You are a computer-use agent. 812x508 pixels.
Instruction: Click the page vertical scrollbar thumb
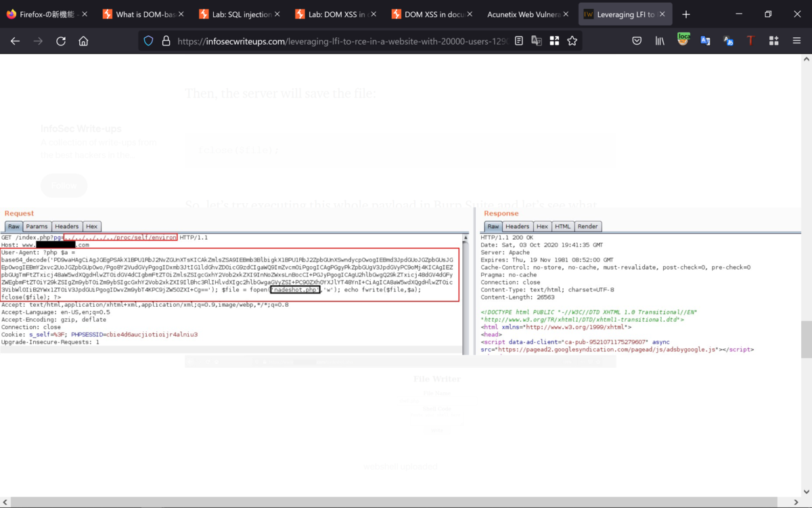(806, 341)
